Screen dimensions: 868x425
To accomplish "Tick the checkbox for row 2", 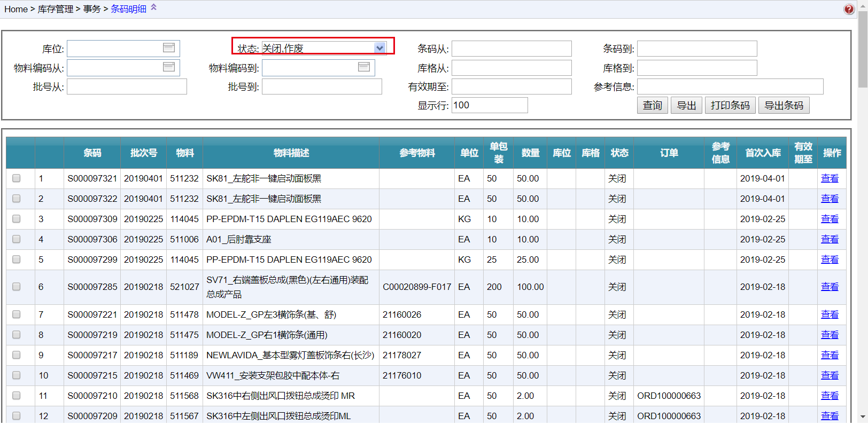I will point(17,199).
